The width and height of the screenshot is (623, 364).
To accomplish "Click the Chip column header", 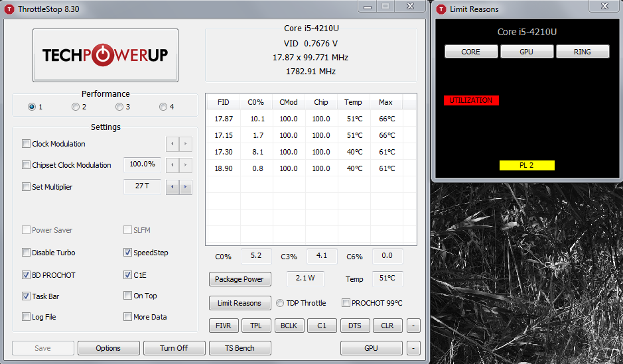I will click(x=321, y=102).
